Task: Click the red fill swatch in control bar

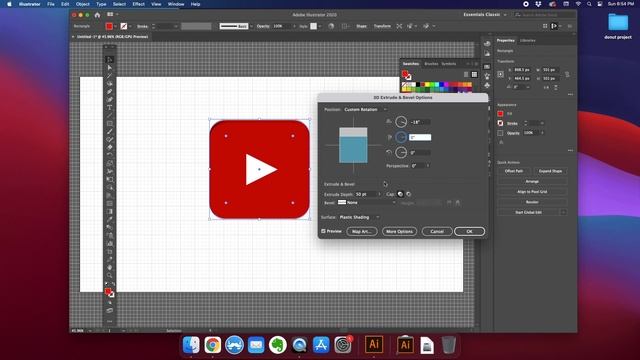Action: tap(109, 26)
